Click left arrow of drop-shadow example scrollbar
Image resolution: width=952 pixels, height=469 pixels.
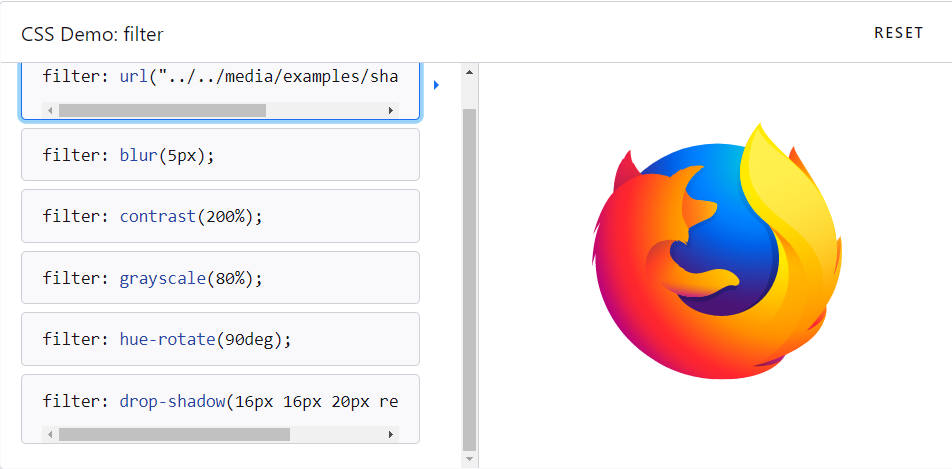click(50, 434)
